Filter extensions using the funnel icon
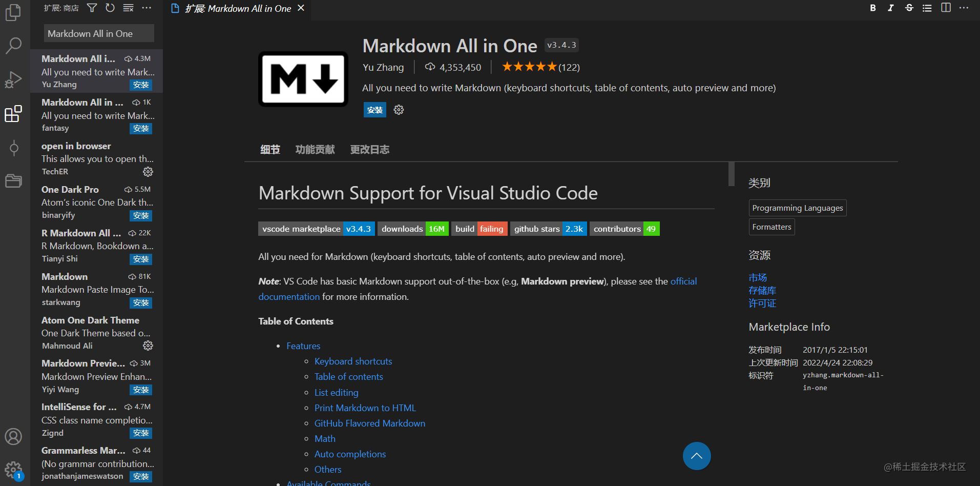 (x=92, y=8)
